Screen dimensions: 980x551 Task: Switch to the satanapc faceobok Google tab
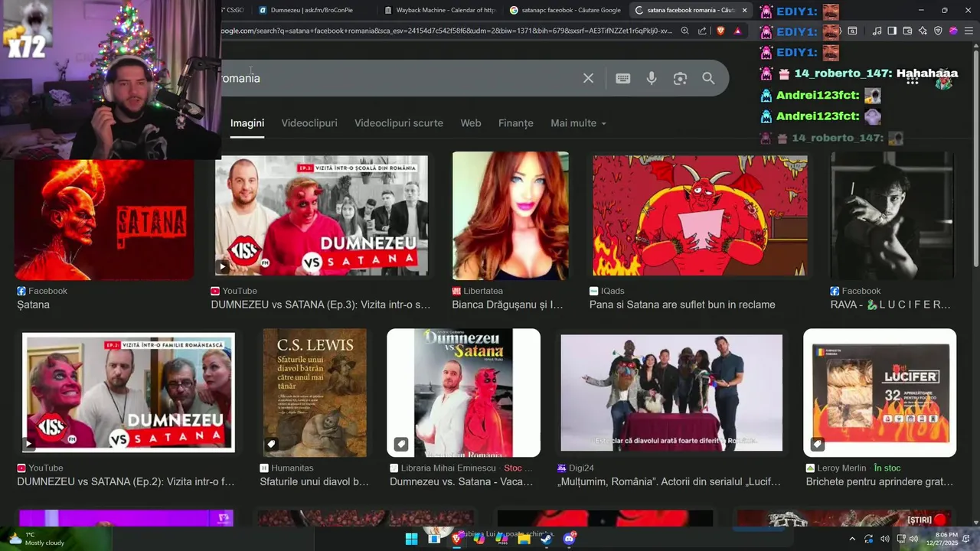click(565, 10)
